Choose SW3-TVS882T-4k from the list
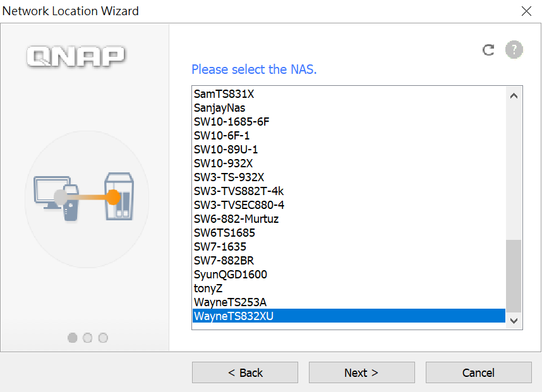The image size is (542, 392). click(x=349, y=191)
